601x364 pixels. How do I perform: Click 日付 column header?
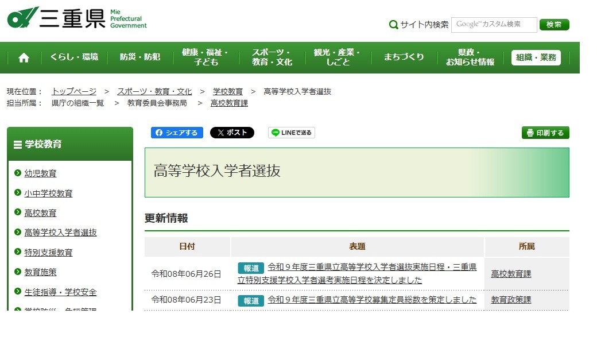point(187,246)
